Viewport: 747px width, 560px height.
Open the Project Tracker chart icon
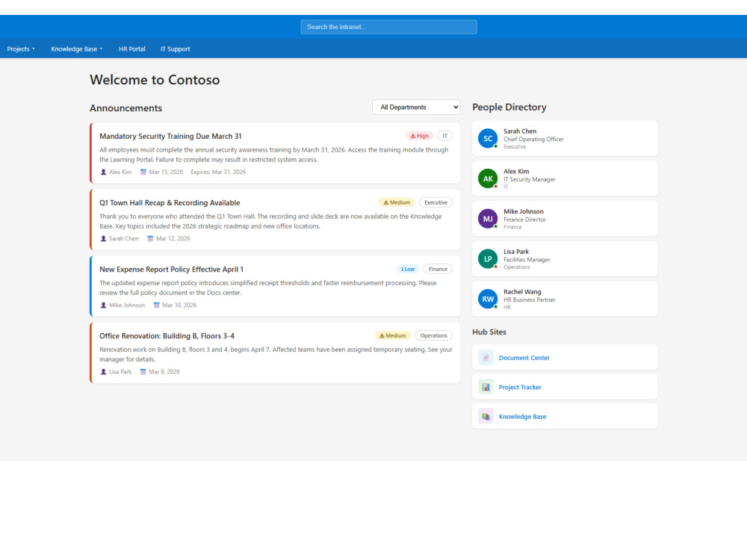tap(486, 387)
